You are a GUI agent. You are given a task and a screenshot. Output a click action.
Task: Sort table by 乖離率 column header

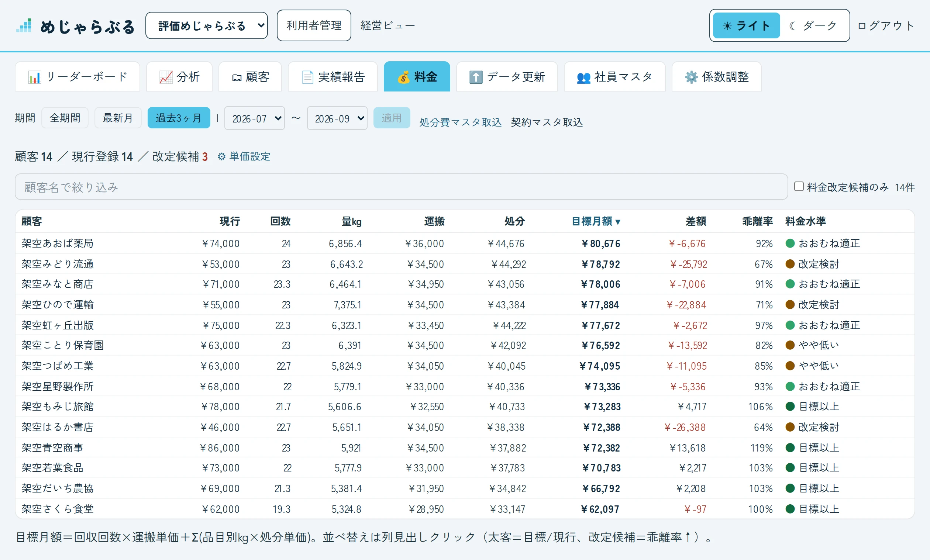757,221
